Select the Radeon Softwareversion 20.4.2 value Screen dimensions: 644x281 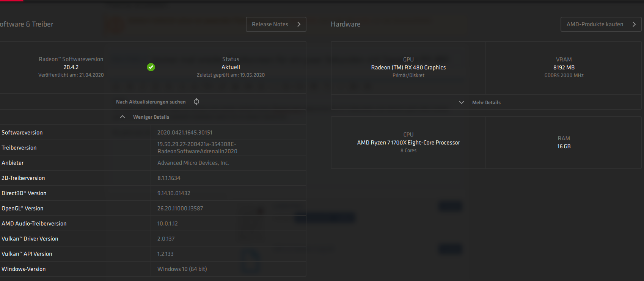pyautogui.click(x=71, y=67)
